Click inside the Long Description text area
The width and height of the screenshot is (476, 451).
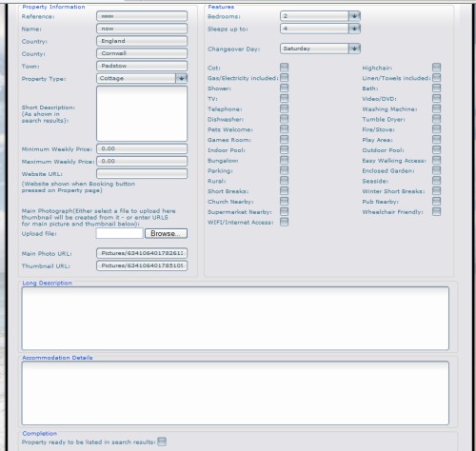point(235,319)
